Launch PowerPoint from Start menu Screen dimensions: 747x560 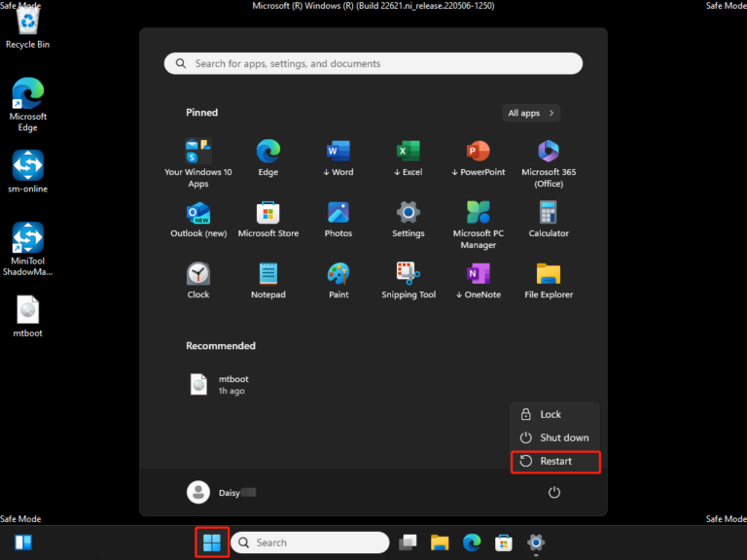point(479,157)
